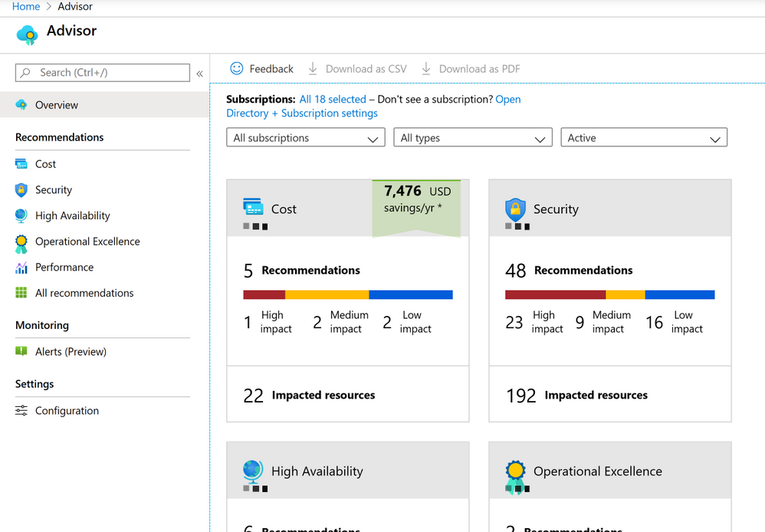Click the Configuration sliders icon
The width and height of the screenshot is (765, 532).
coord(21,411)
